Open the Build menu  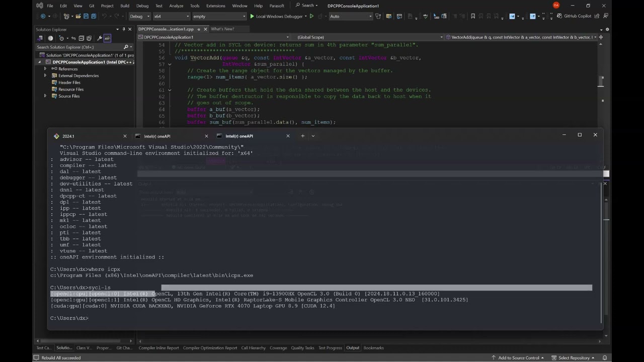click(x=125, y=6)
